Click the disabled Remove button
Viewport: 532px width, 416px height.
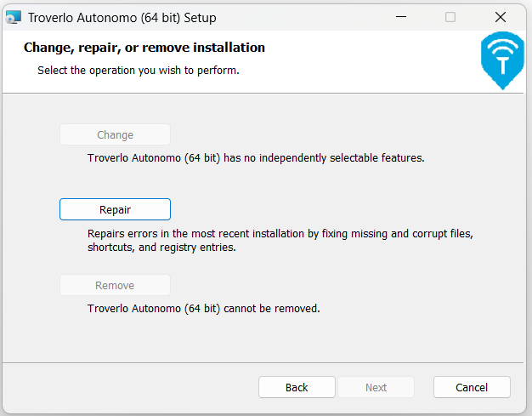click(x=115, y=285)
